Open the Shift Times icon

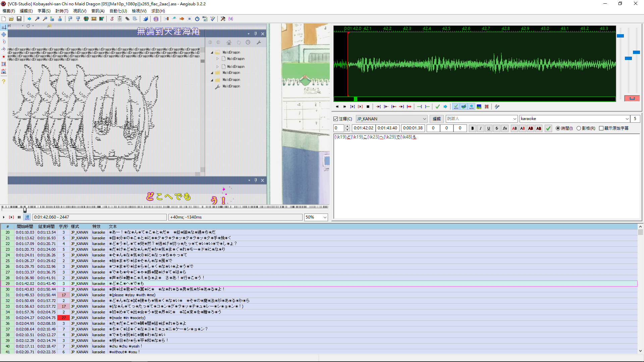[166, 19]
